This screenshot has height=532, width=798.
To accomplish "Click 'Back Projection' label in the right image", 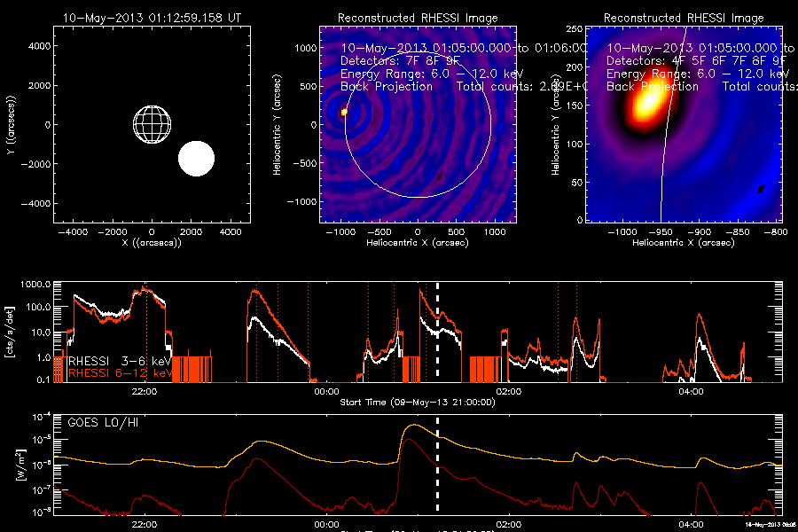I will click(652, 87).
